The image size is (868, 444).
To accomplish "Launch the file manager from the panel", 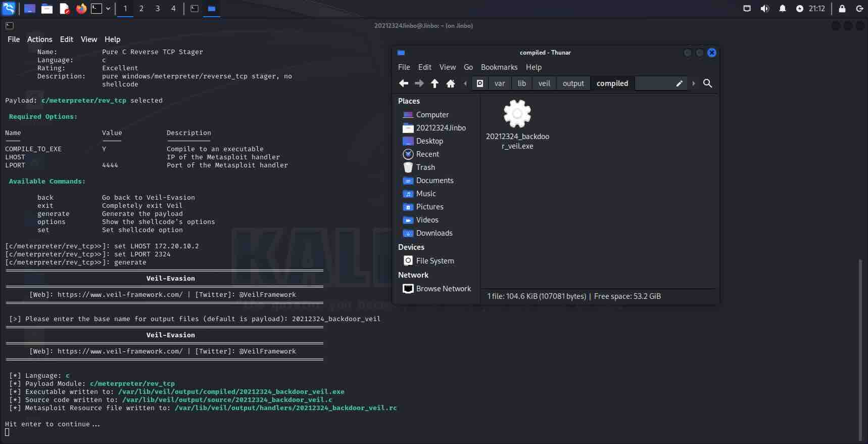I will click(x=47, y=9).
